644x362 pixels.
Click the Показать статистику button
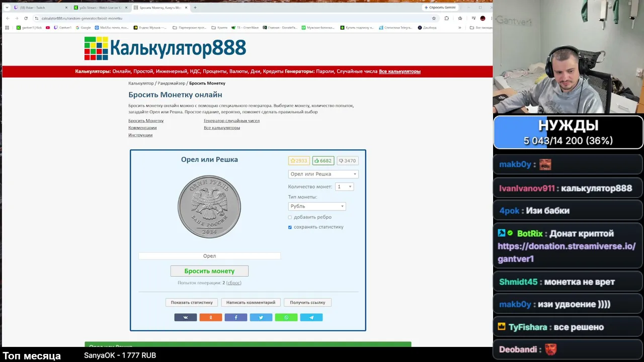(x=192, y=303)
